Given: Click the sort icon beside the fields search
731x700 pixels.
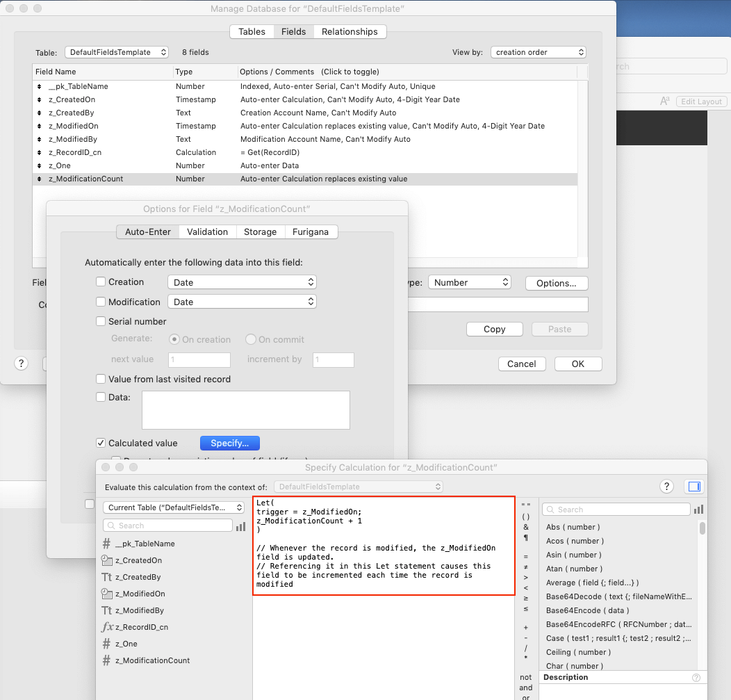Looking at the screenshot, I should [240, 526].
